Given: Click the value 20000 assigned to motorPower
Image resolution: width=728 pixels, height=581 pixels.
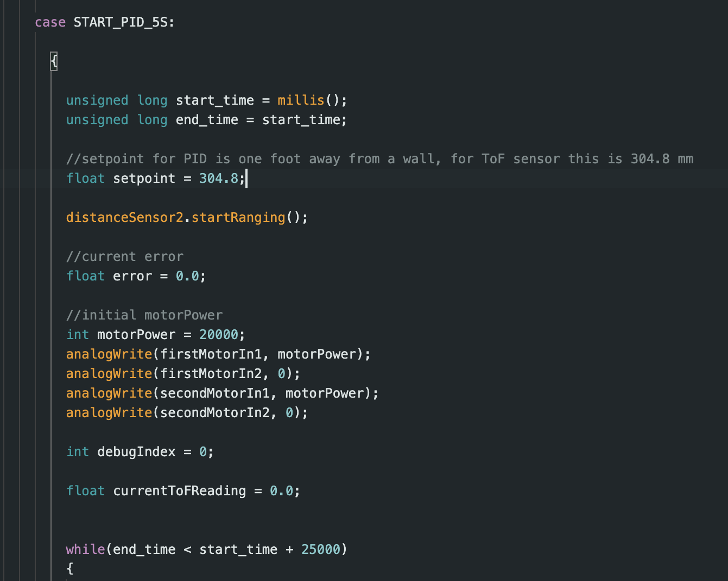Looking at the screenshot, I should 218,335.
